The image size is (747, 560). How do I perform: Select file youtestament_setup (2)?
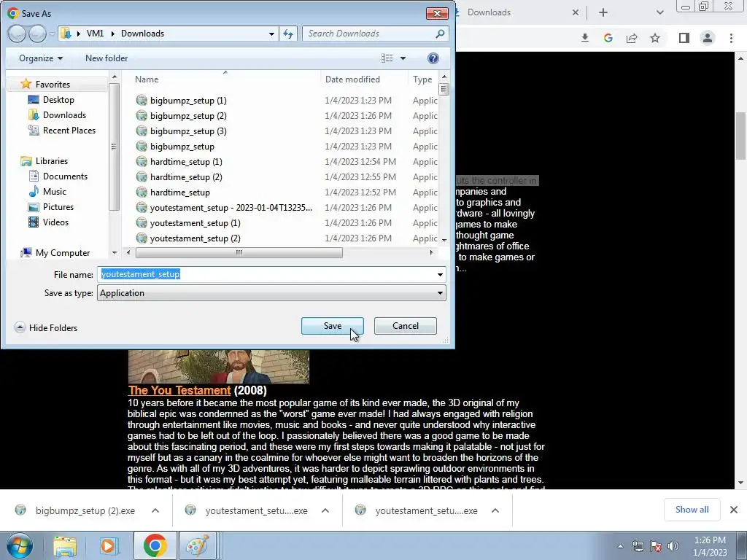pos(195,238)
